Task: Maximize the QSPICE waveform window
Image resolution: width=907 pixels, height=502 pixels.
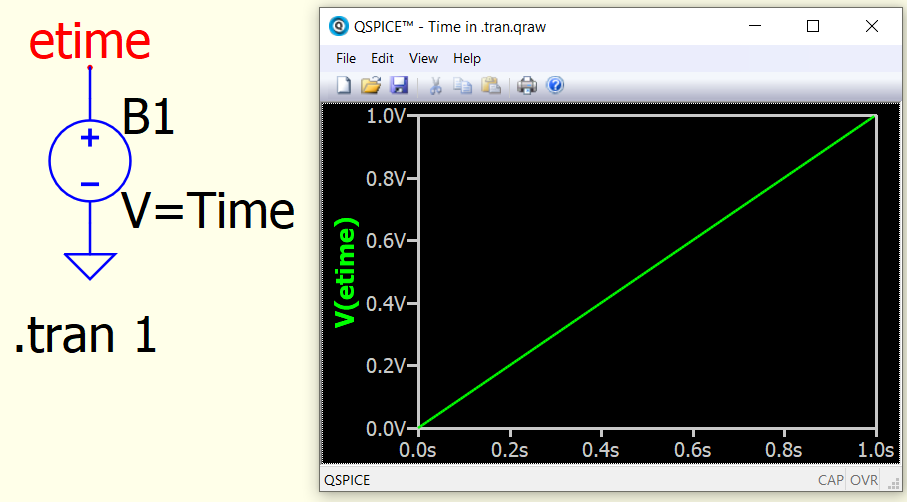Action: click(x=813, y=26)
